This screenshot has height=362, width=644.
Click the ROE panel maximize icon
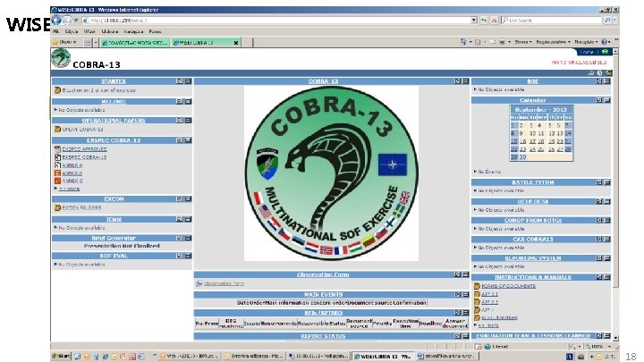pos(598,81)
